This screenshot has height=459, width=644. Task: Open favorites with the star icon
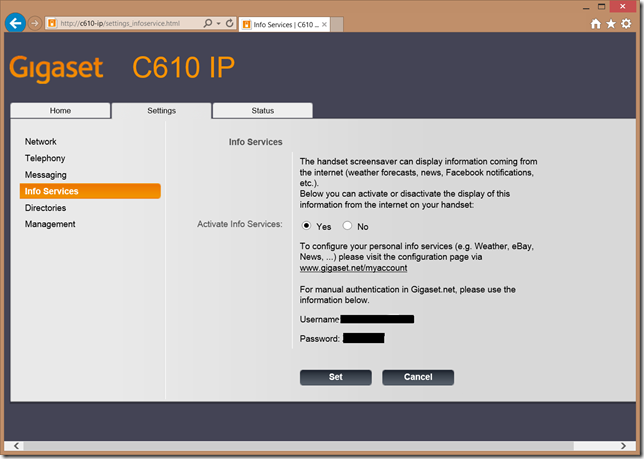click(x=611, y=24)
